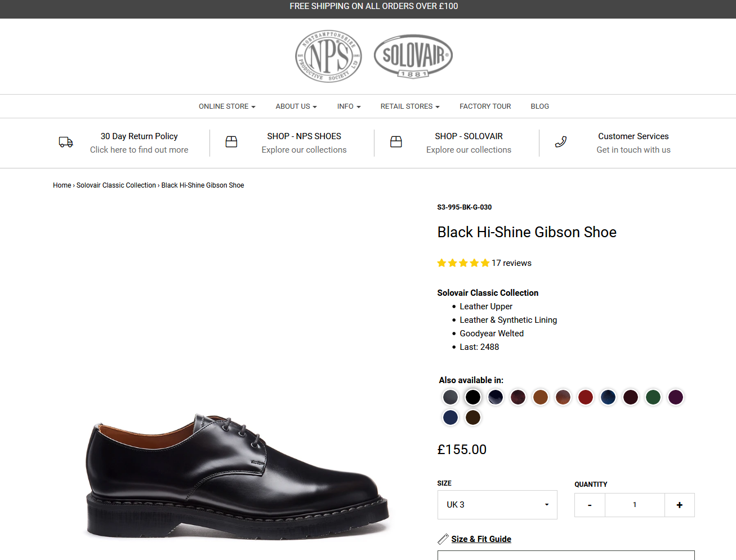736x560 pixels.
Task: Decrease quantity with minus button
Action: click(590, 505)
